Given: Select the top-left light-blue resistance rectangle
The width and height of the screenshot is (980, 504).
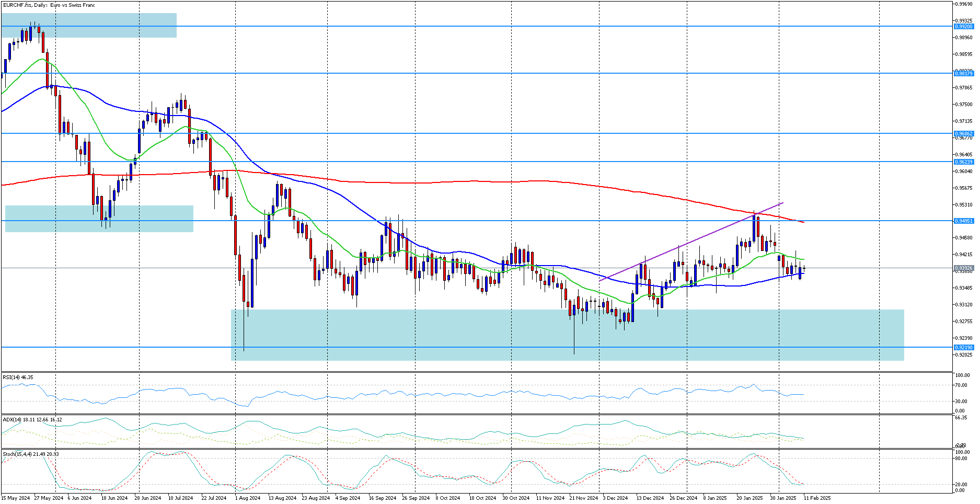Looking at the screenshot, I should 89,25.
